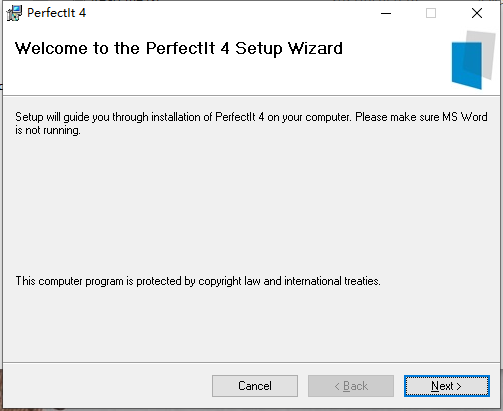
Task: Open the installer icon system menu
Action: click(14, 13)
